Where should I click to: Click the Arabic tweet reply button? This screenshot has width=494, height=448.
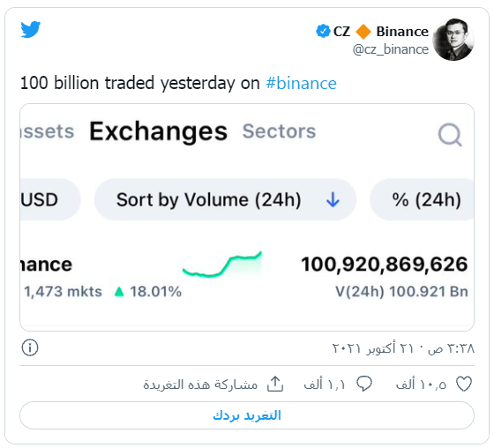(x=247, y=415)
